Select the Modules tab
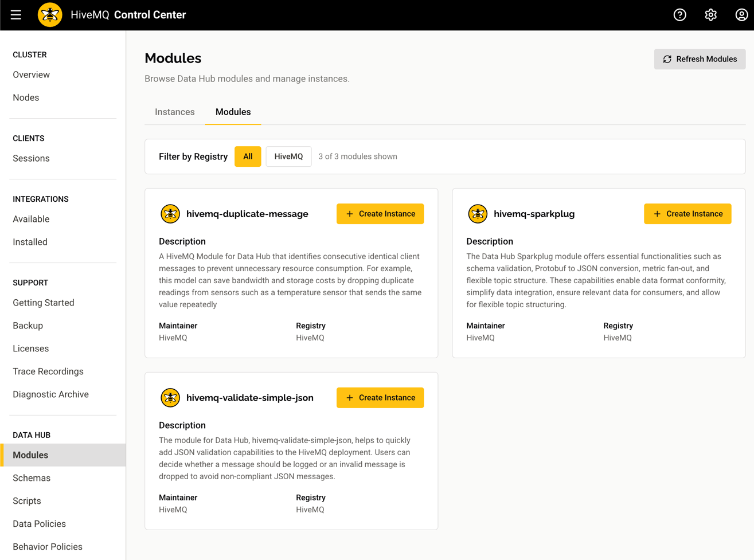Screen dimensions: 754x560 [x=233, y=112]
